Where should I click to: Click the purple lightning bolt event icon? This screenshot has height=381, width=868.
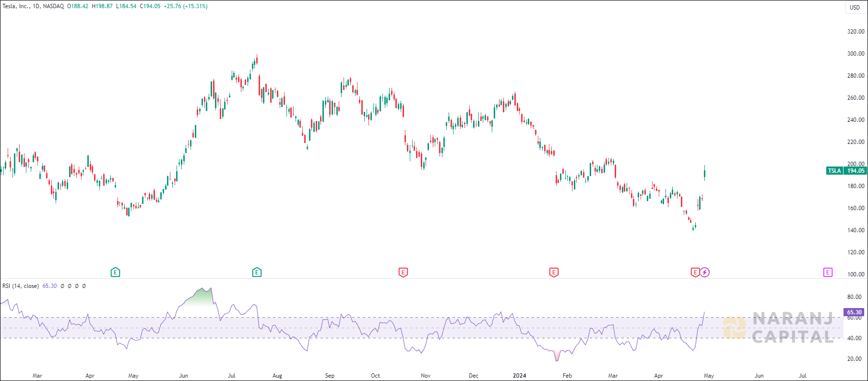click(705, 273)
